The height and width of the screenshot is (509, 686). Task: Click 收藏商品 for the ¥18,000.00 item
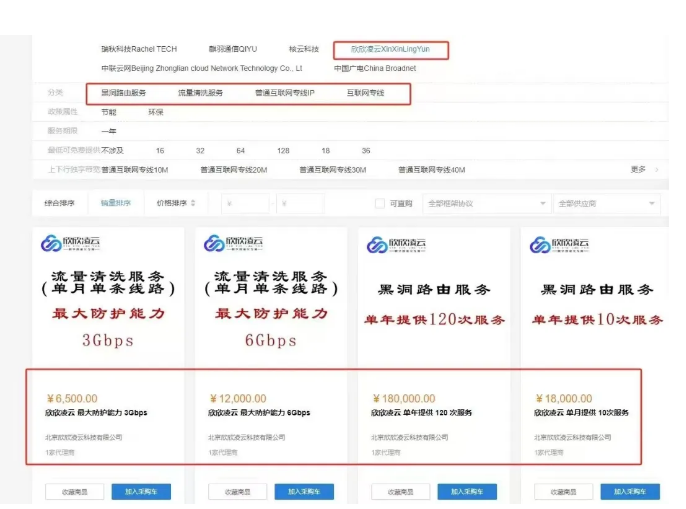click(564, 492)
